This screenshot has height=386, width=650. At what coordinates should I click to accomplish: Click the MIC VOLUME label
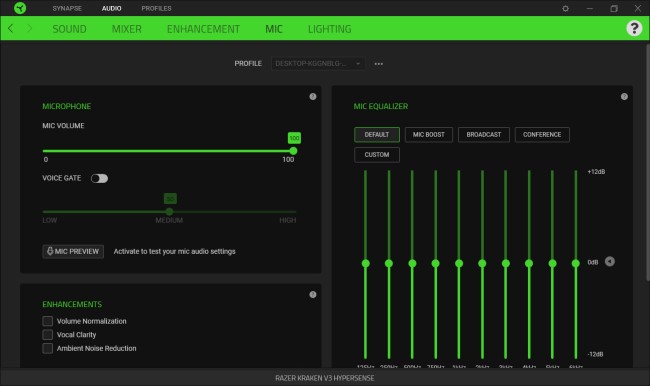(63, 126)
